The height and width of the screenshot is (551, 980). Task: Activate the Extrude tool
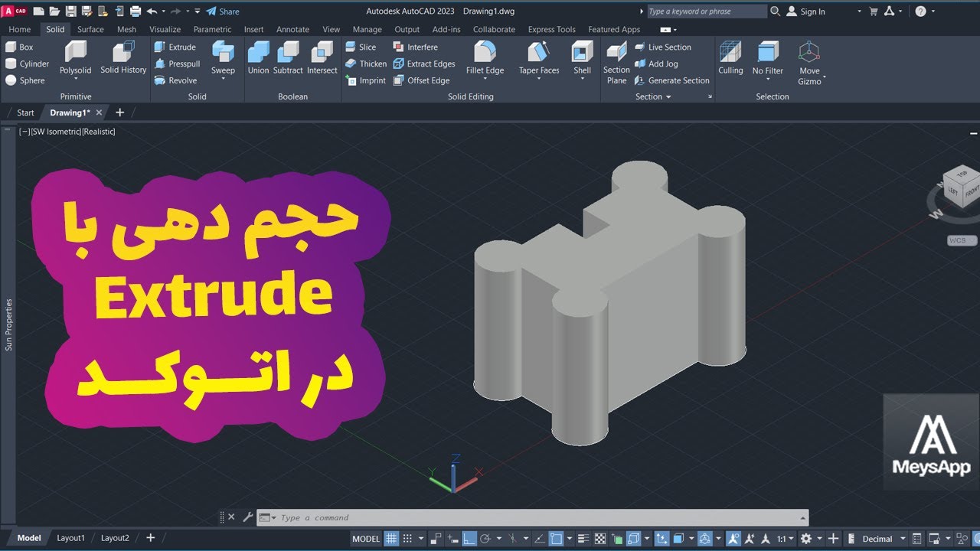coord(175,47)
